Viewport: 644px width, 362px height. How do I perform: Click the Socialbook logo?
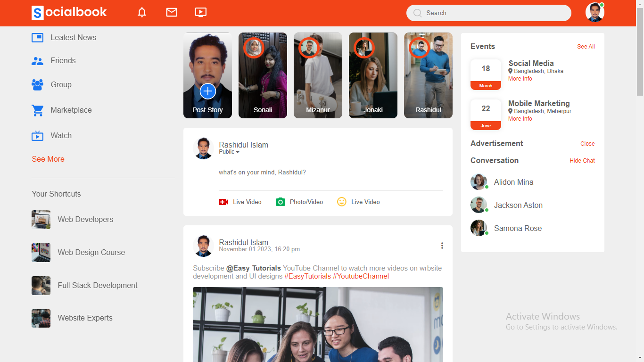point(69,13)
